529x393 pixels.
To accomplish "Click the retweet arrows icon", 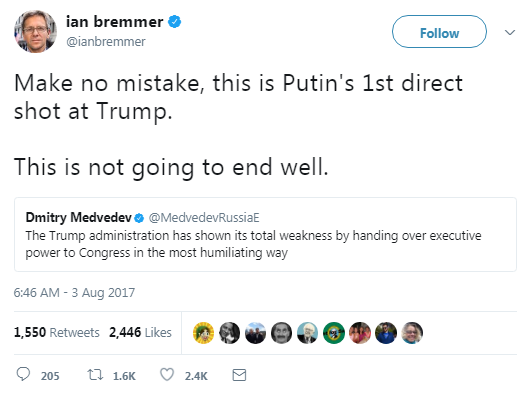I will [x=95, y=375].
